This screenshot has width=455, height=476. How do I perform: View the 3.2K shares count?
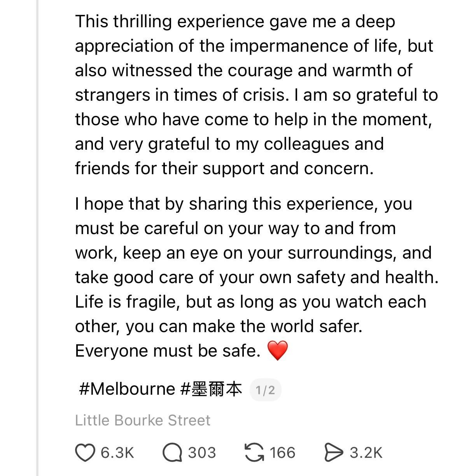click(x=366, y=453)
